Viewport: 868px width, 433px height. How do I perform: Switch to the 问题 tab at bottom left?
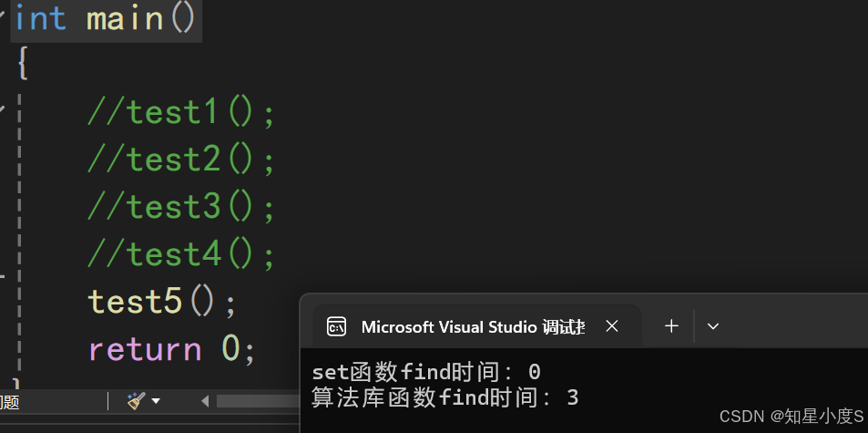(9, 401)
